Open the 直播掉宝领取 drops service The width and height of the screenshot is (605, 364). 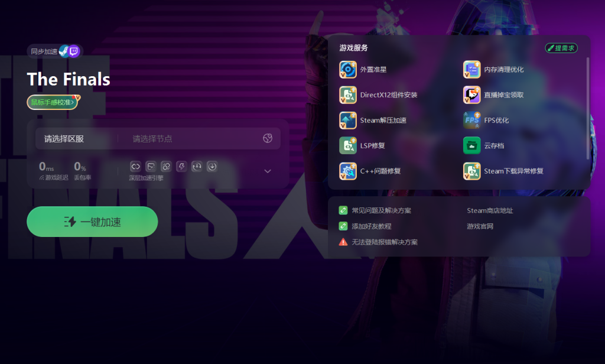(493, 95)
